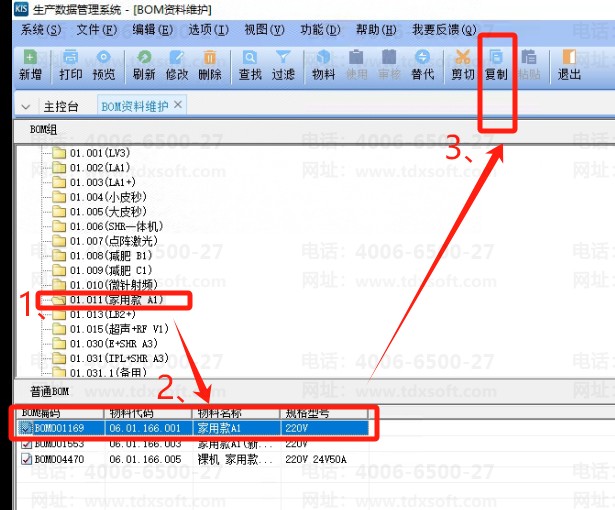The image size is (615, 510).
Task: Open the 文件(F) menu
Action: pos(96,30)
